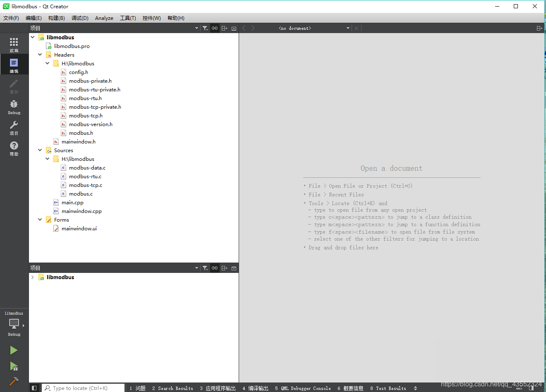The height and width of the screenshot is (392, 546).
Task: Build the project with hammer icon
Action: pos(14,381)
